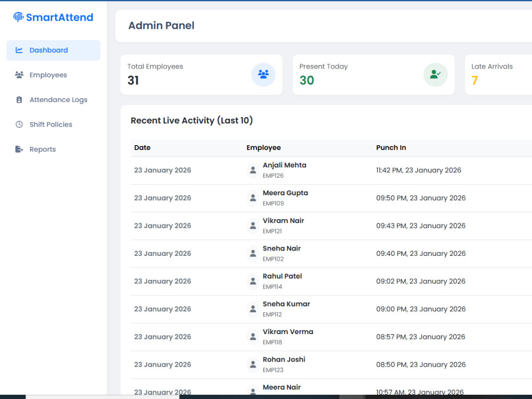Click the Late Arrivals count 7
The width and height of the screenshot is (532, 399).
point(475,80)
